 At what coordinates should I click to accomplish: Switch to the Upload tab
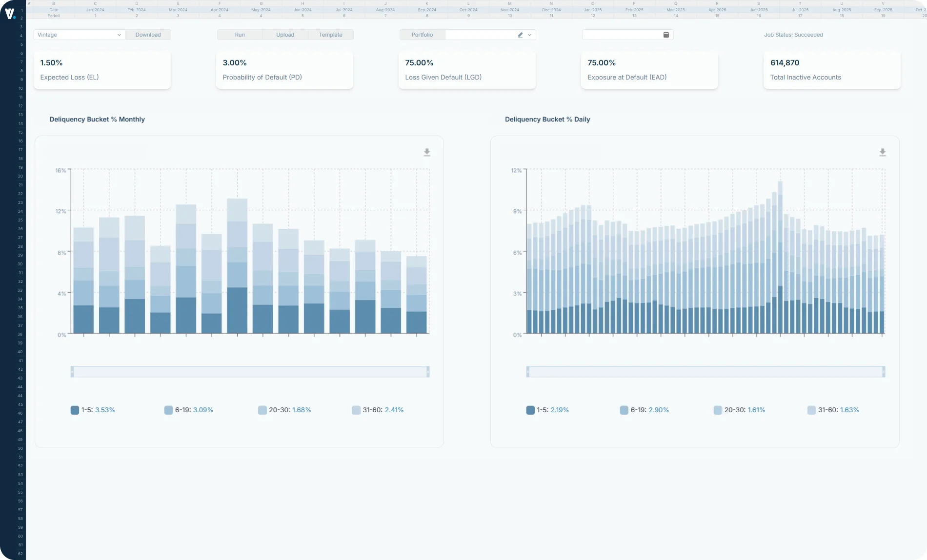pos(285,35)
